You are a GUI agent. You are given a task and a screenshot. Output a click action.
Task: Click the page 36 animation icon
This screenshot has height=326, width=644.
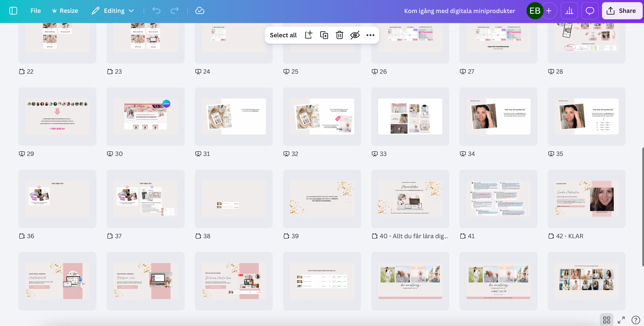(x=22, y=236)
